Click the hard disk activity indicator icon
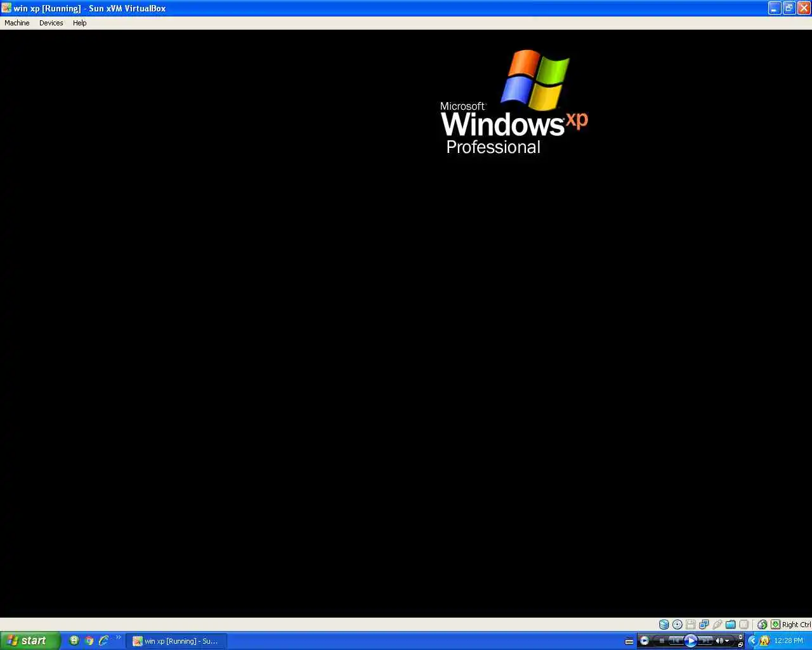Screen dimensions: 812x650 pos(664,625)
